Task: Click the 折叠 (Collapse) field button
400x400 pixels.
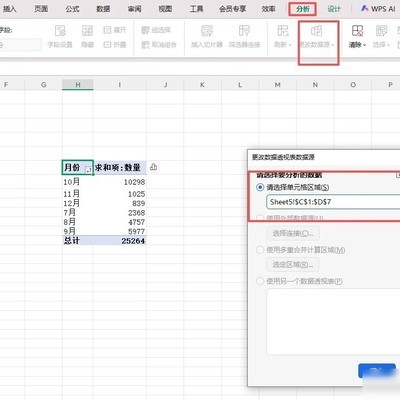Action: [115, 44]
